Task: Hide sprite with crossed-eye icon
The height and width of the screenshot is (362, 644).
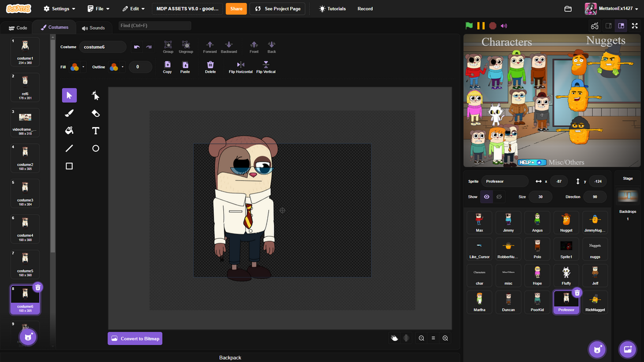Action: (499, 197)
